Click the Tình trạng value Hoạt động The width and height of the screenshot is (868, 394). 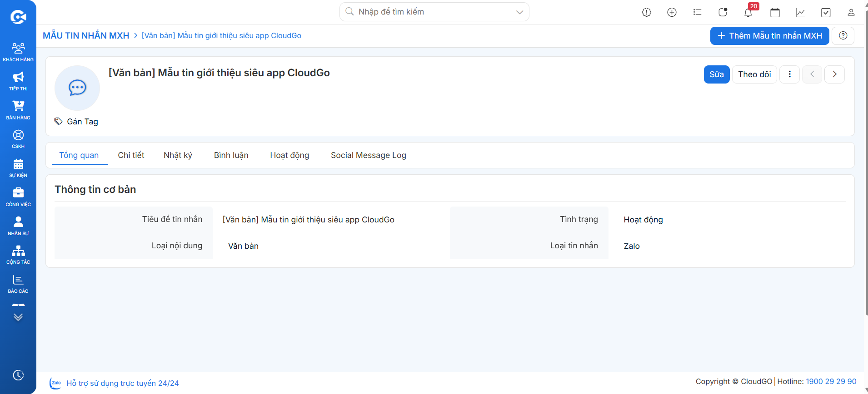point(643,220)
